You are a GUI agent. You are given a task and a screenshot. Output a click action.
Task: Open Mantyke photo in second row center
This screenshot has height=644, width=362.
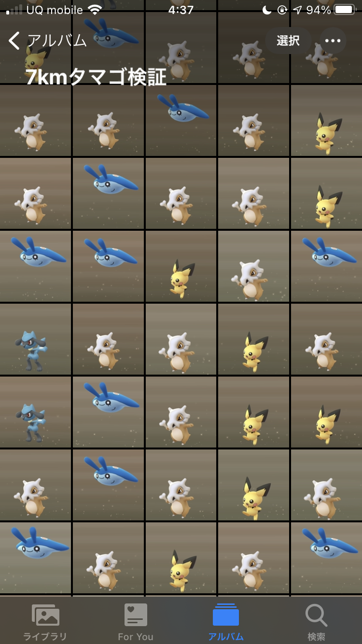coord(181,121)
